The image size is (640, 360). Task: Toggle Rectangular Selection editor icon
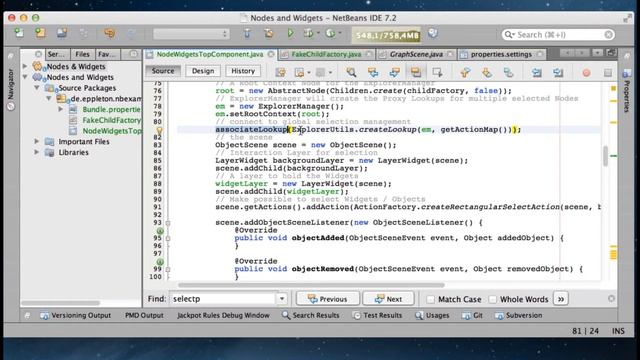[x=438, y=73]
